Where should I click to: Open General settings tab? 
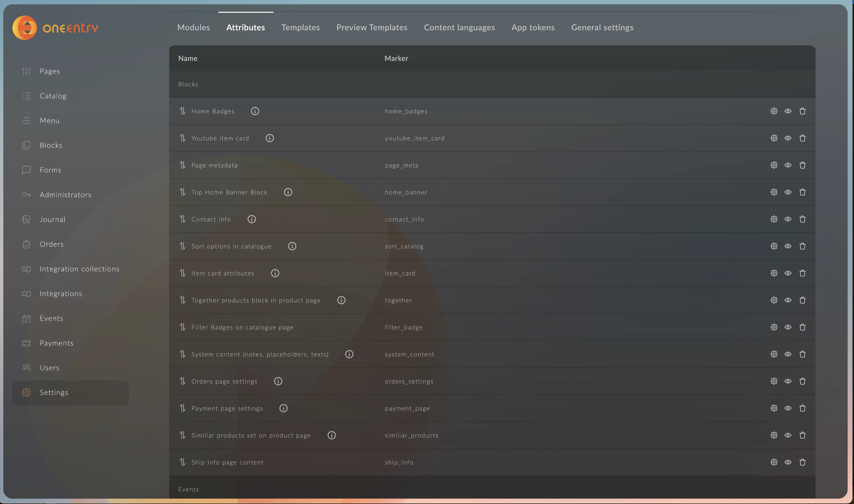602,28
